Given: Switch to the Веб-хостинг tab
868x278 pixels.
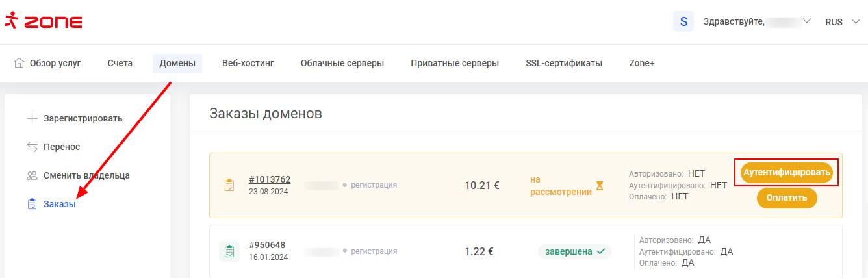Looking at the screenshot, I should (248, 63).
